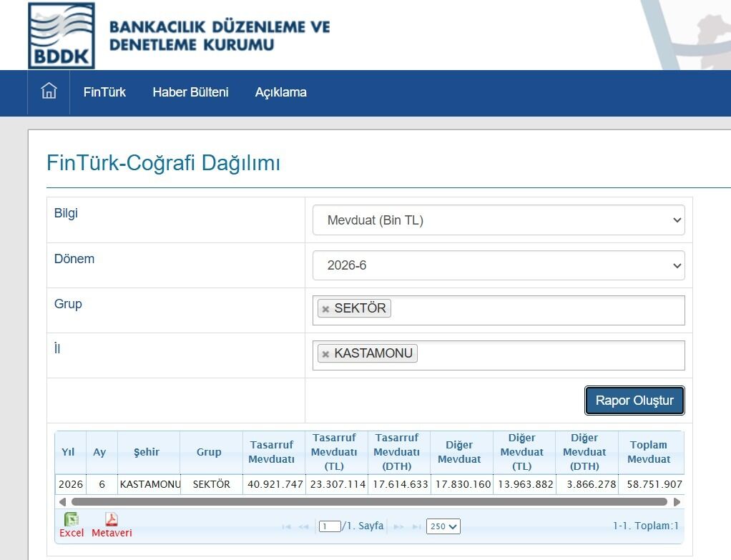Open the Metaveri PDF icon
This screenshot has height=560, width=731.
112,519
